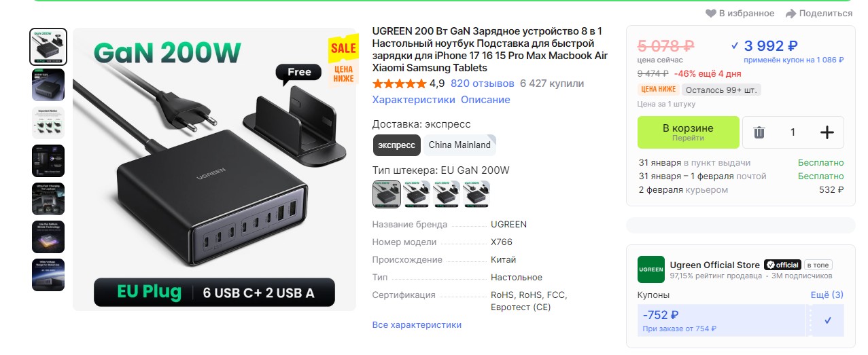Screen dimensions: 868x355
Task: Toggle the checkmark next to the 3 992 ₽ price
Action: [x=734, y=46]
